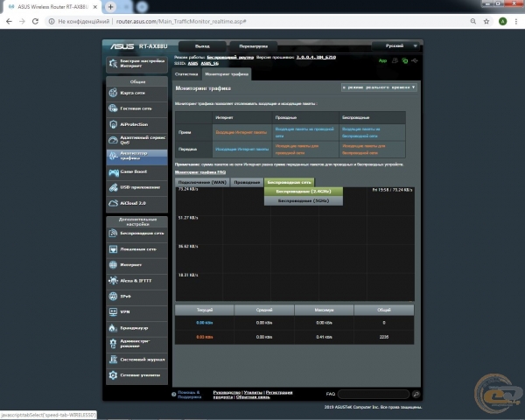Open Wireless settings (Беспроводная сеть) sidebar icon
525x420 pixels.
(113, 233)
